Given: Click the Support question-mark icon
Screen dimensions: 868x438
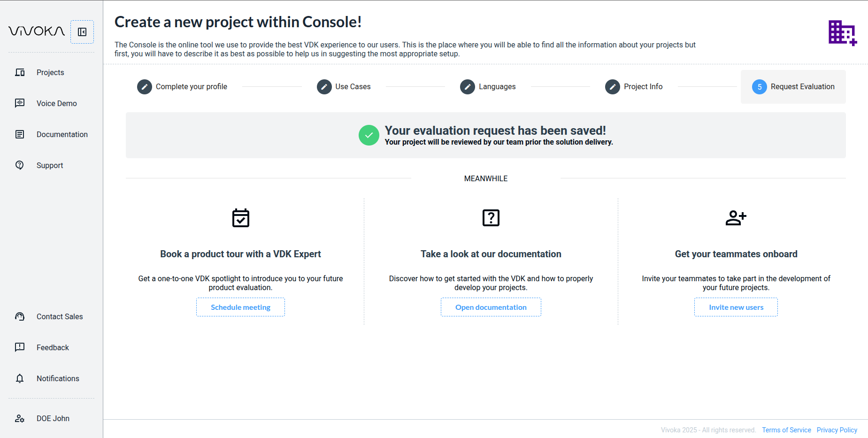Looking at the screenshot, I should pos(20,165).
